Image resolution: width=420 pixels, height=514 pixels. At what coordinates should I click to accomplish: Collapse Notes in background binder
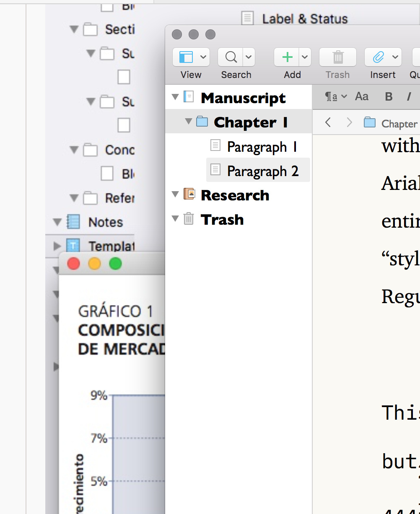click(x=57, y=221)
